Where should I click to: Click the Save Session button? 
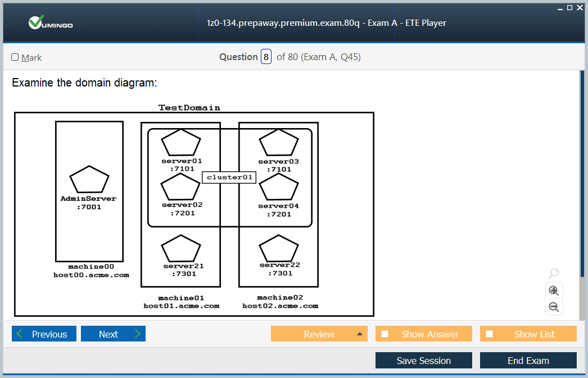click(424, 361)
